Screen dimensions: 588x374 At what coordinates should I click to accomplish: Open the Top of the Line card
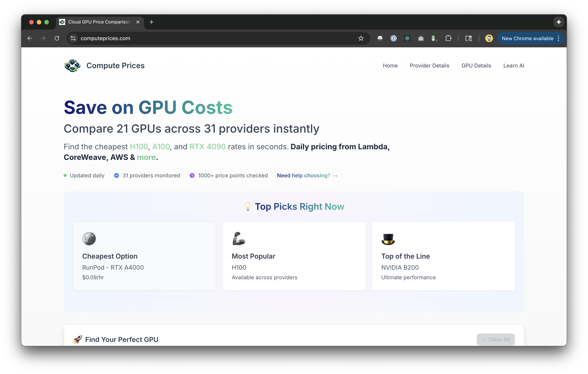(x=443, y=256)
